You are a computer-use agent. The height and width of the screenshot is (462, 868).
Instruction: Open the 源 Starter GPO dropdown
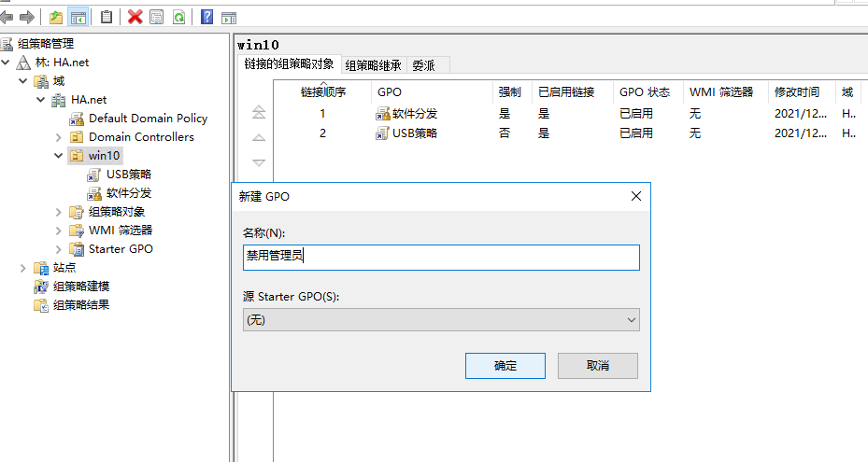440,320
